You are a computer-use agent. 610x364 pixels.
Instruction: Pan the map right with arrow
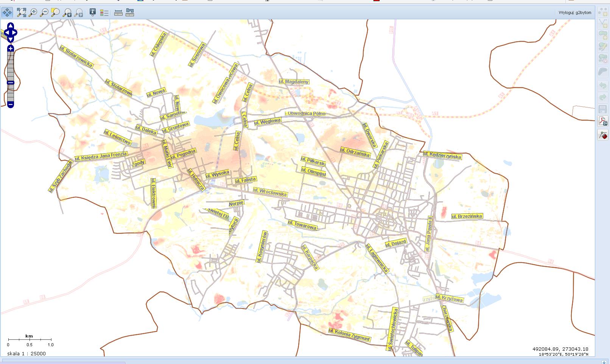click(x=15, y=33)
